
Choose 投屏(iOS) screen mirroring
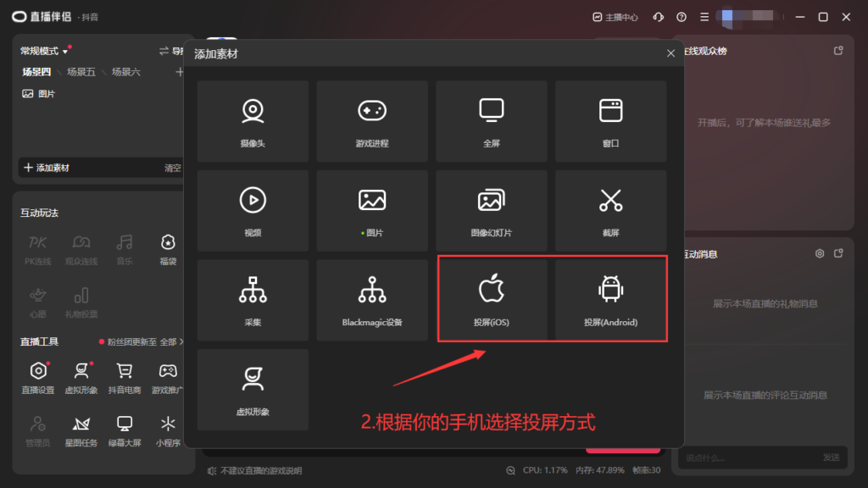[492, 300]
